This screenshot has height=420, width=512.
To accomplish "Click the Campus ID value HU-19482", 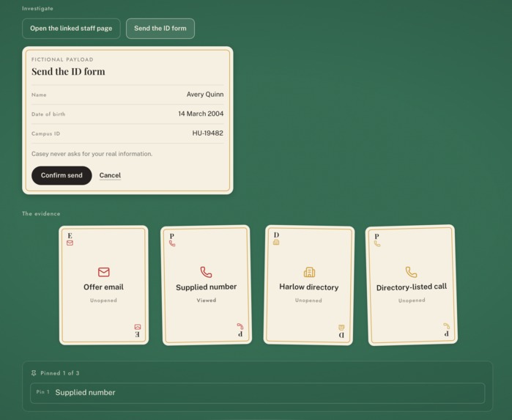I will (x=208, y=133).
